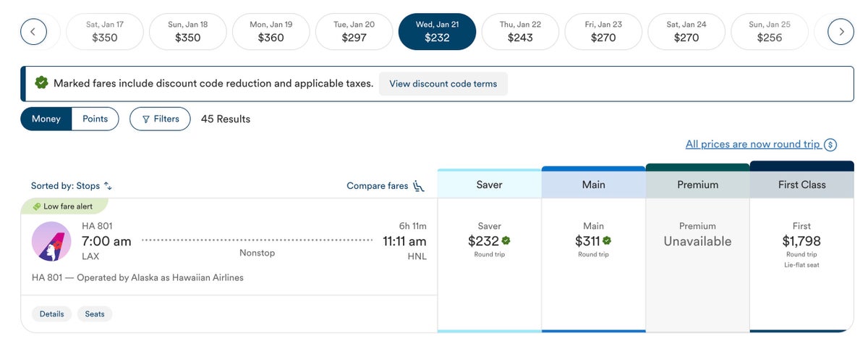Viewport: 868px width, 344px height.
Task: Select Thu, Jan 22 date tab
Action: coord(520,32)
